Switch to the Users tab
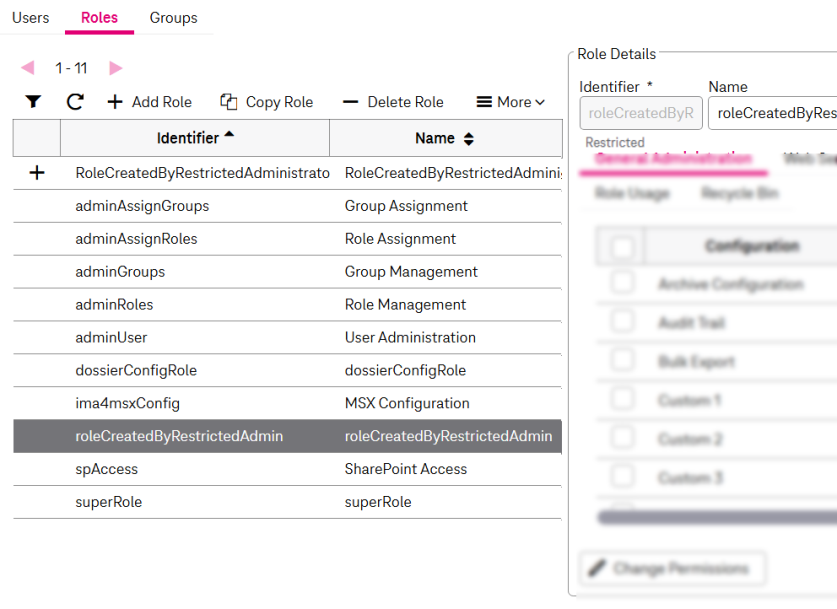The image size is (837, 609). point(31,18)
